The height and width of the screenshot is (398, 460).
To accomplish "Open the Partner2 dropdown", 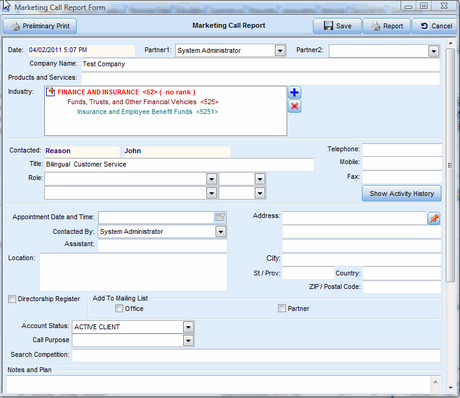I will (x=434, y=51).
